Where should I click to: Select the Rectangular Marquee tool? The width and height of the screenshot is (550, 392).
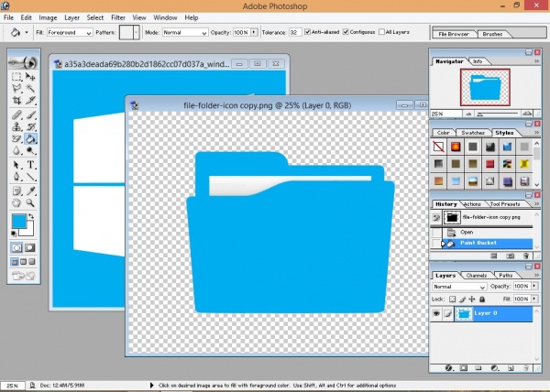click(x=16, y=78)
